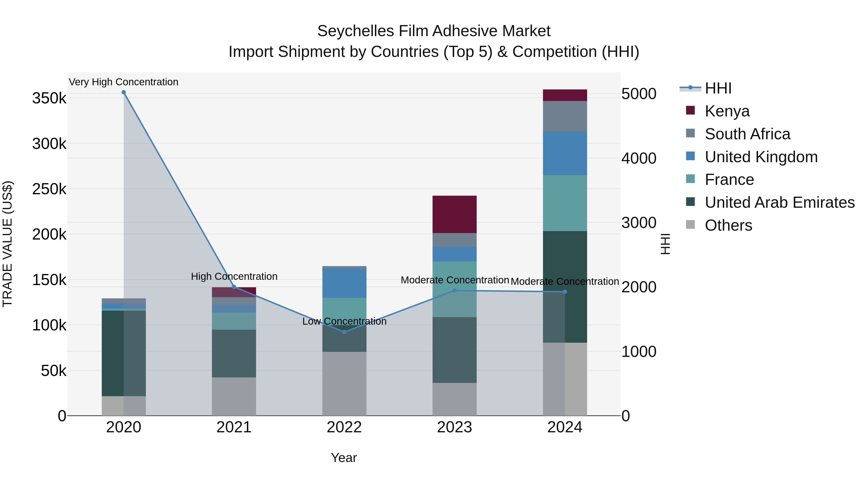Click the 2021 x-axis tick label

point(234,427)
